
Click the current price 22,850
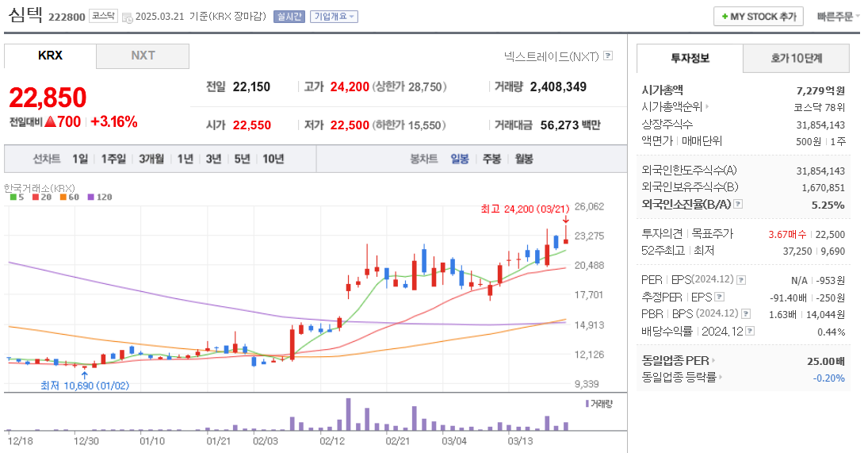point(48,98)
